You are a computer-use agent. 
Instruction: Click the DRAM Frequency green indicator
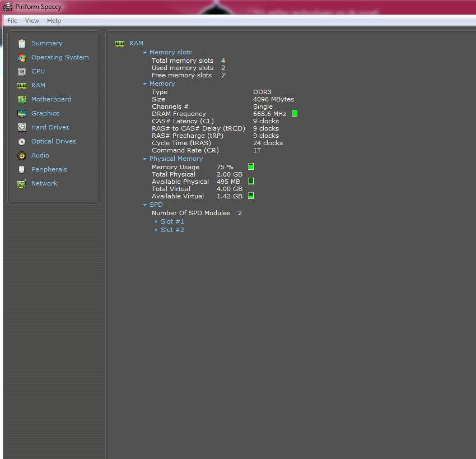(295, 114)
